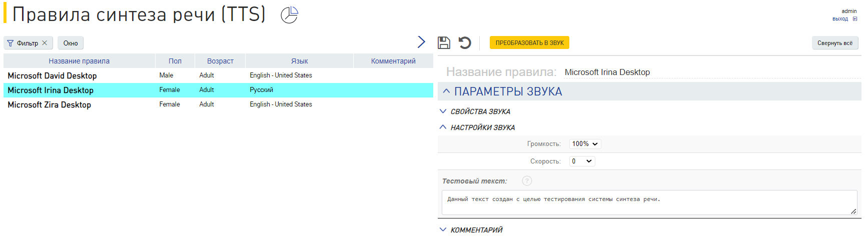Open the Фильтр button

(x=27, y=43)
